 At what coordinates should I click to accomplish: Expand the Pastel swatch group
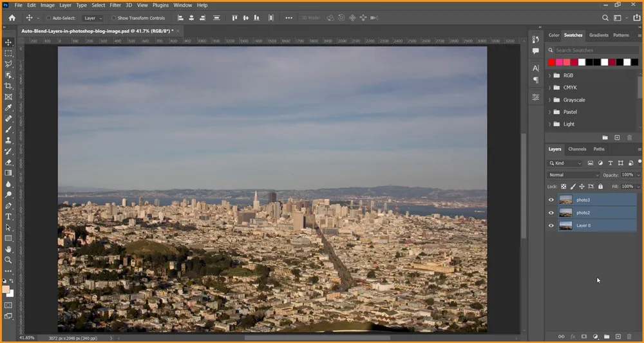(x=549, y=112)
